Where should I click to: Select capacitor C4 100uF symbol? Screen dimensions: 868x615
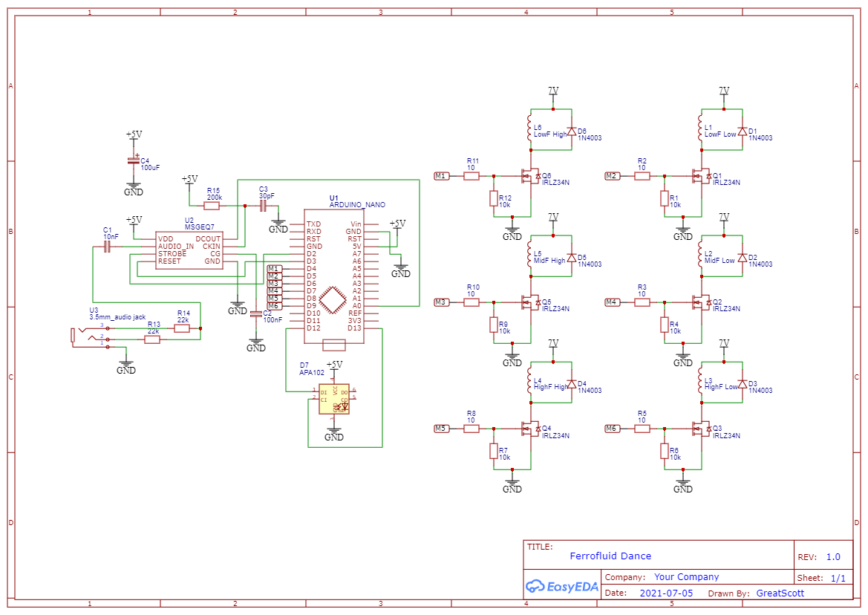click(134, 162)
